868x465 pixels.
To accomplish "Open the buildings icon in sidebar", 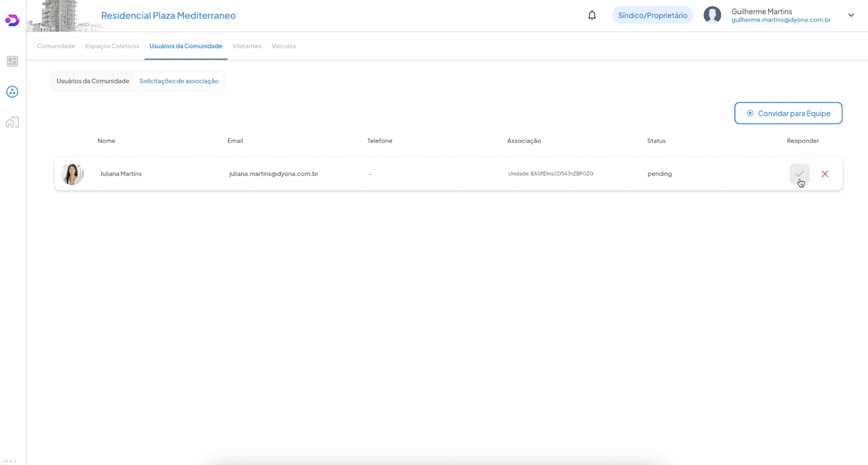I will (x=12, y=122).
